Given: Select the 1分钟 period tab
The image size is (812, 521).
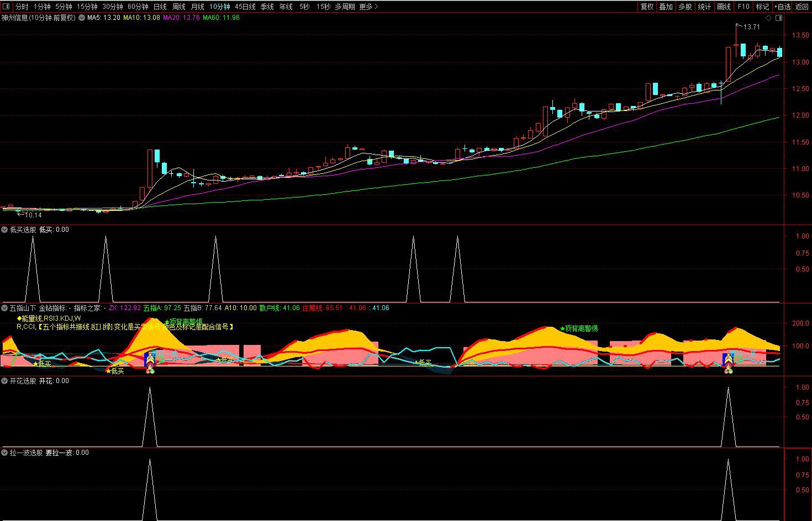Looking at the screenshot, I should (x=42, y=7).
